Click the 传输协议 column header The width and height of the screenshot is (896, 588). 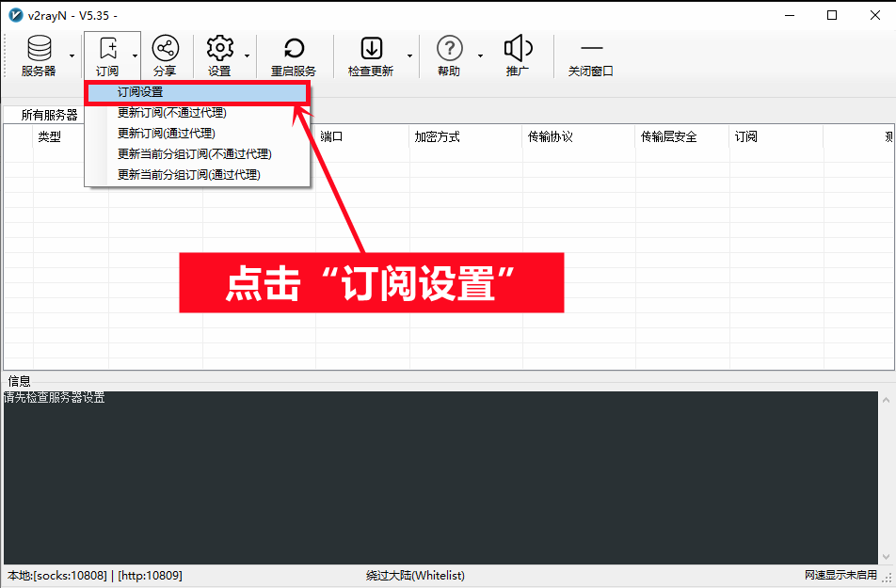coord(551,137)
